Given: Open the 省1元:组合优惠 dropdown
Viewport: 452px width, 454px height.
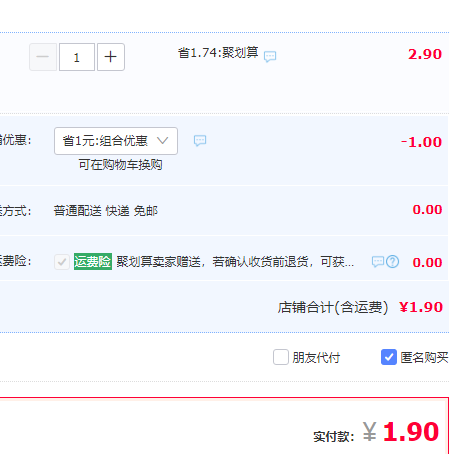Looking at the screenshot, I should 116,141.
